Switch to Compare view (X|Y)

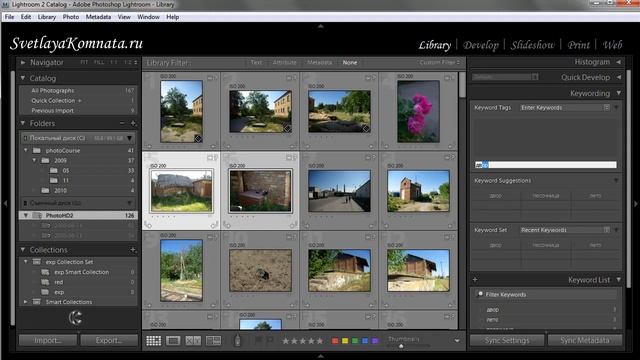pyautogui.click(x=193, y=340)
